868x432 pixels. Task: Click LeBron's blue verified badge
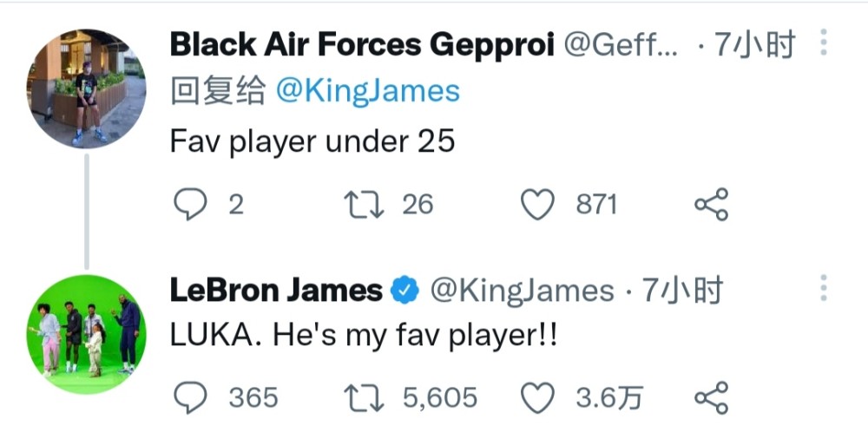[405, 291]
